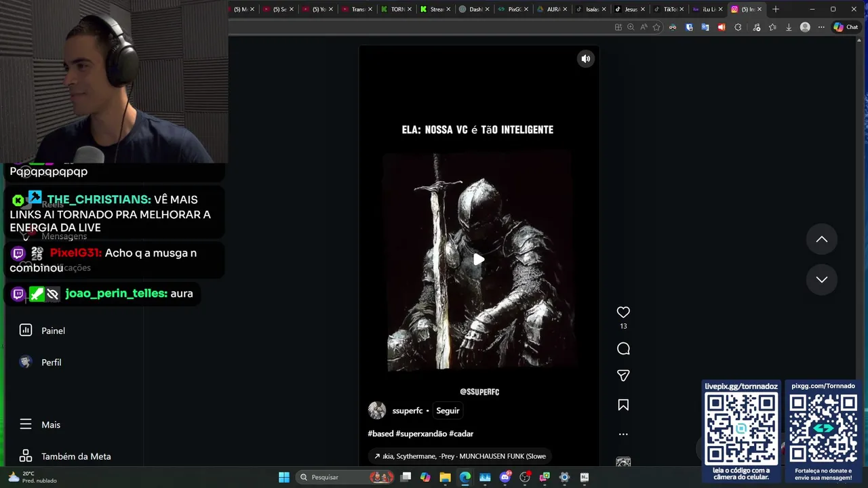The height and width of the screenshot is (488, 868).
Task: Open a new browser tab
Action: 776,9
